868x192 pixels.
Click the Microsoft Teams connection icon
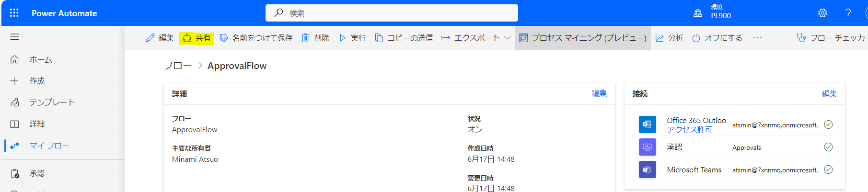click(x=647, y=169)
